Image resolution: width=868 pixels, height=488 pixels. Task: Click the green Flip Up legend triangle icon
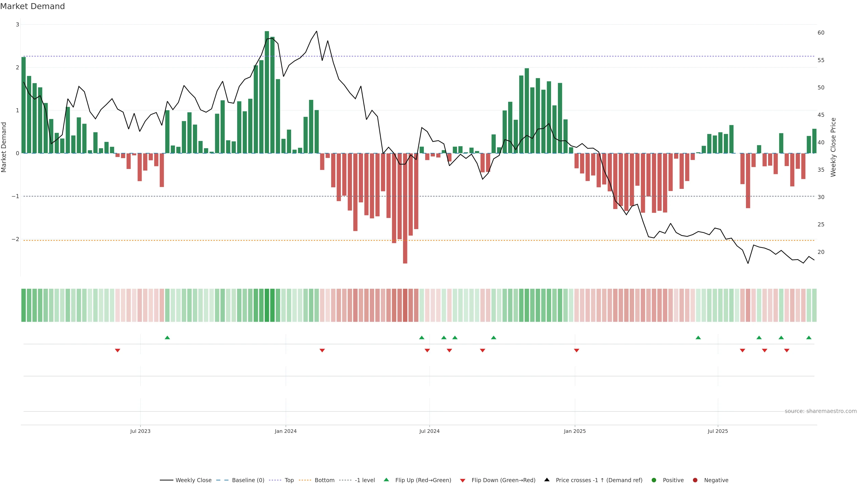(x=386, y=480)
